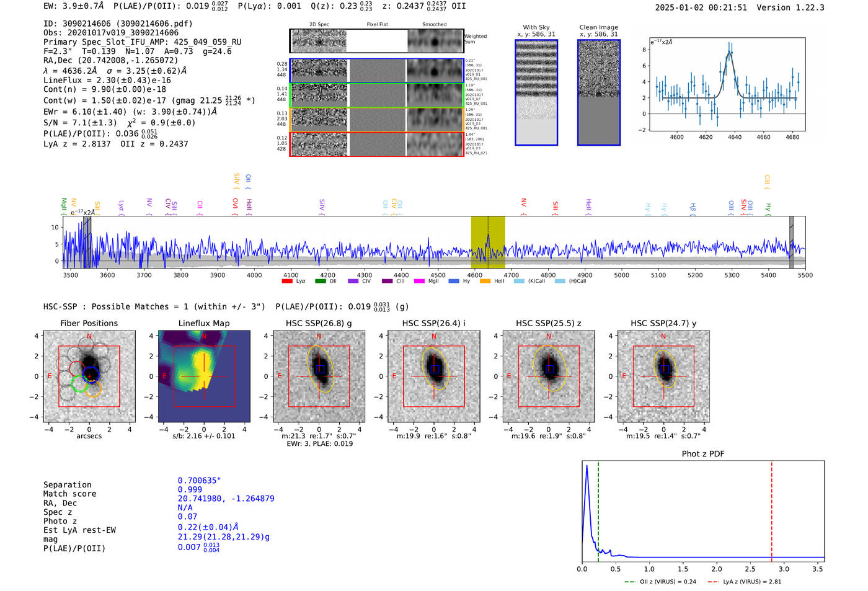Click the Separation value 0.700635"
The width and height of the screenshot is (868, 591).
click(x=200, y=481)
